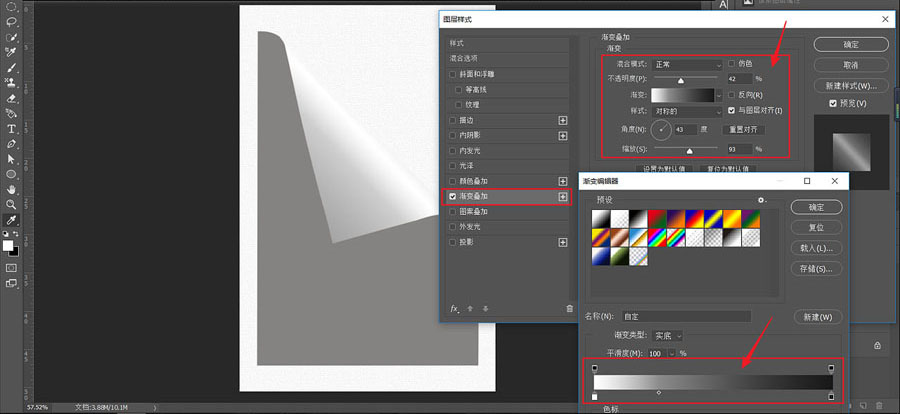The height and width of the screenshot is (414, 900).
Task: Click 确定 in the Layer Style dialog
Action: [851, 45]
